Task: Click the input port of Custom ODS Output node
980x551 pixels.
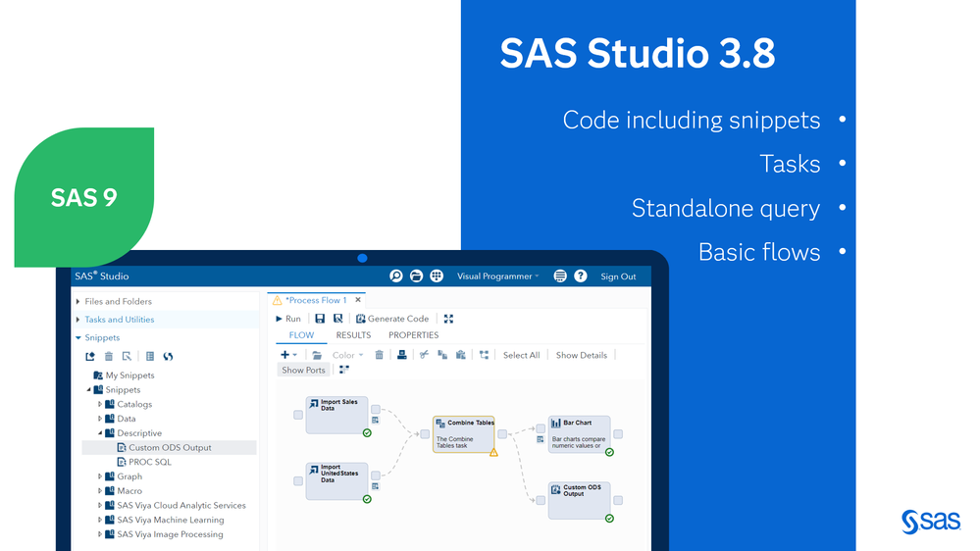Action: (x=541, y=500)
